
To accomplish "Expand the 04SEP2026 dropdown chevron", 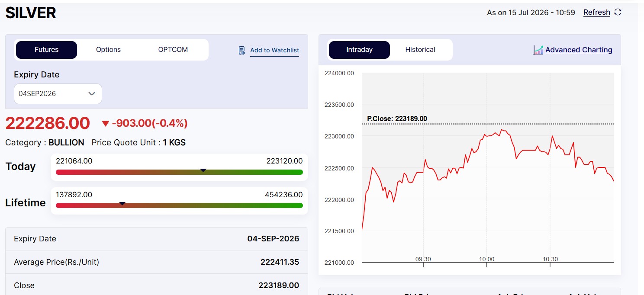I will [92, 94].
